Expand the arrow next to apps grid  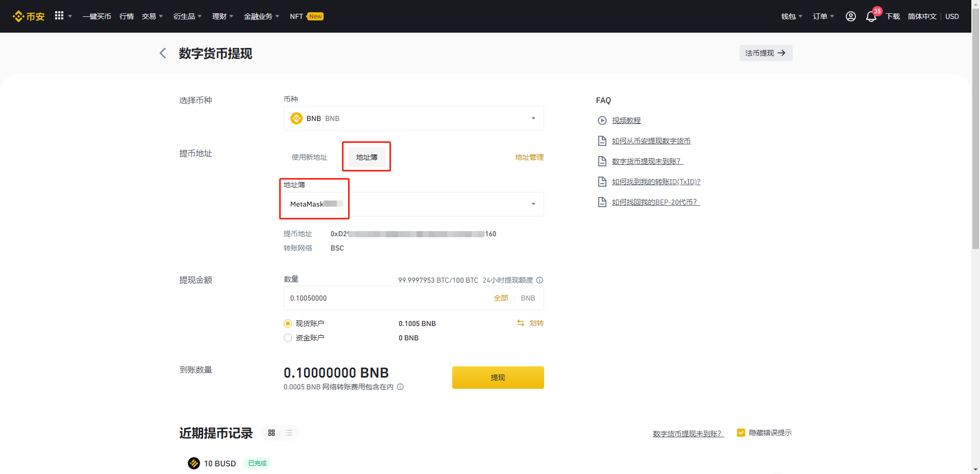click(x=70, y=16)
